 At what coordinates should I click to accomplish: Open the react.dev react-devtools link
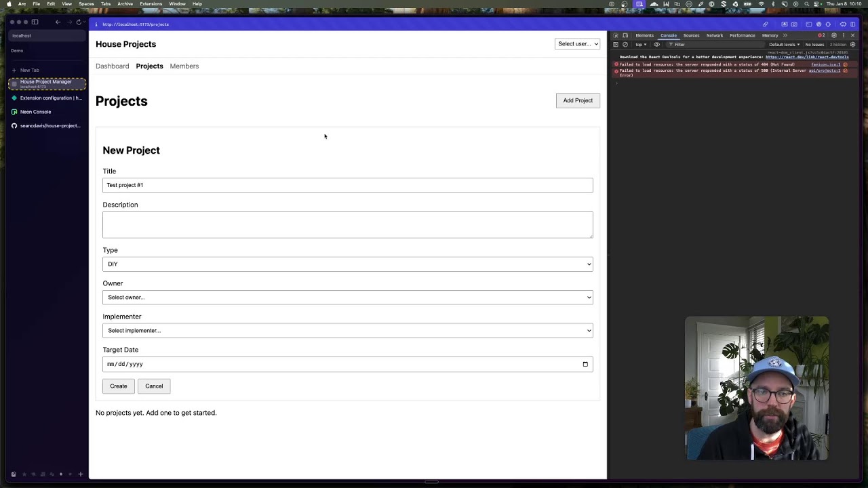[x=807, y=57]
